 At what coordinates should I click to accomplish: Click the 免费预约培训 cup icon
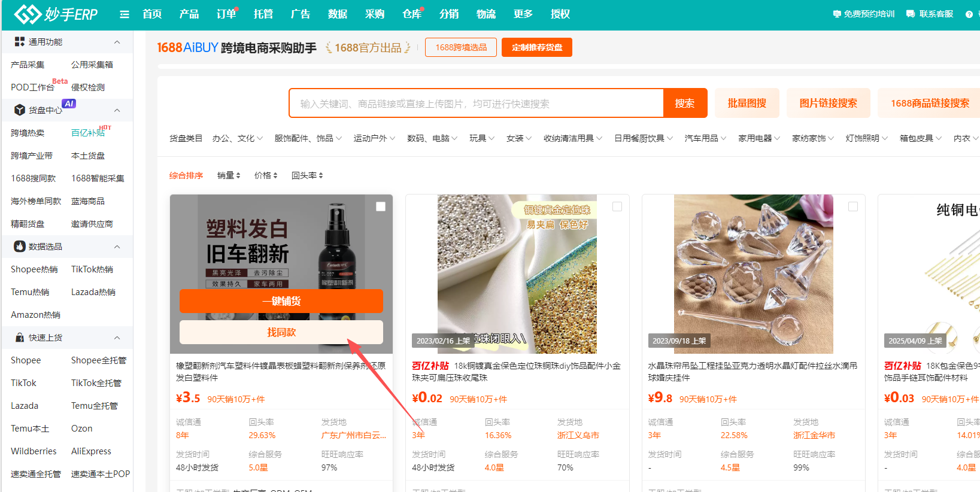(x=837, y=14)
